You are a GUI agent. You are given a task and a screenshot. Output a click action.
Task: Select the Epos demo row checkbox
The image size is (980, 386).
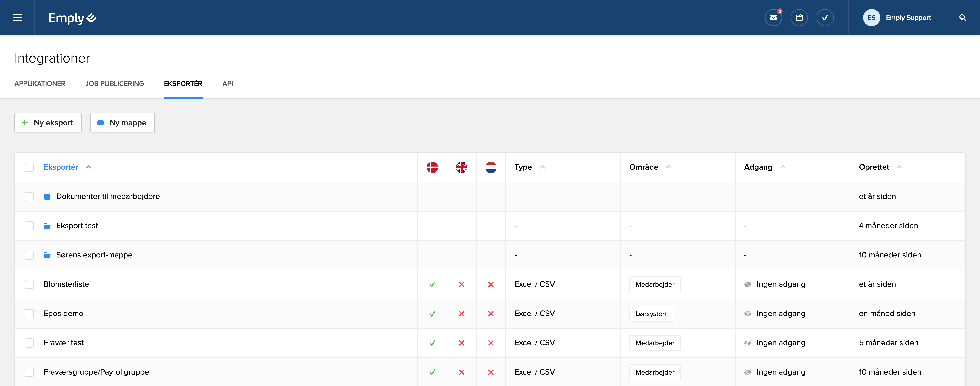tap(29, 314)
